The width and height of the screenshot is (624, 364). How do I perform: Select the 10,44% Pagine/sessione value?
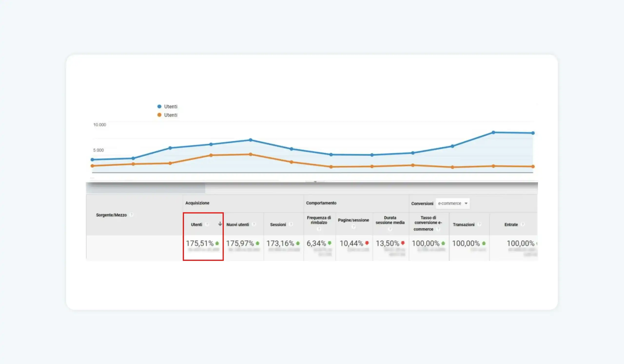click(351, 243)
